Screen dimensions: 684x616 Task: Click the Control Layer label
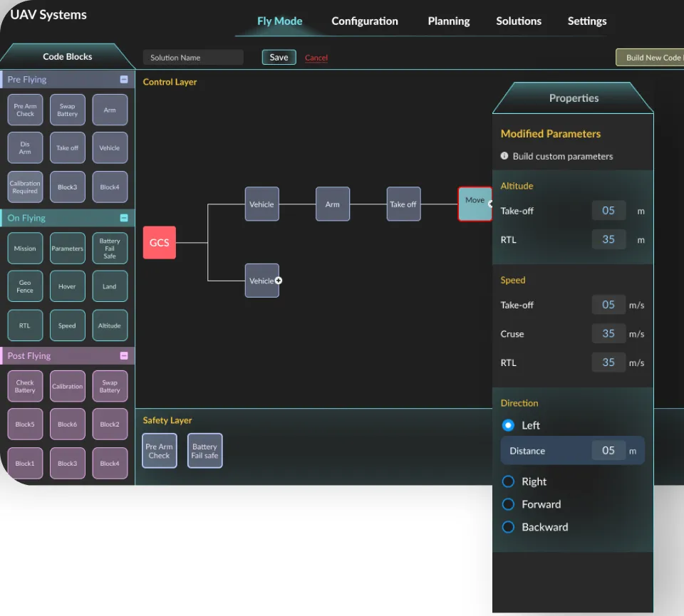(170, 82)
